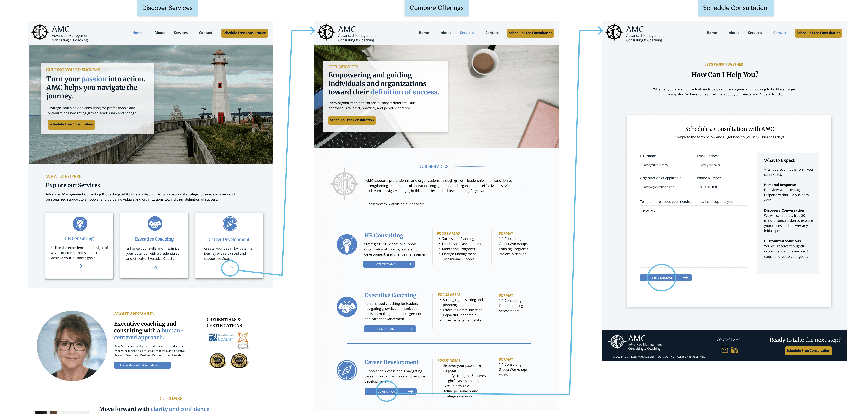
Task: Click CONTACT AMC under Executive Coaching
Action: coord(390,329)
